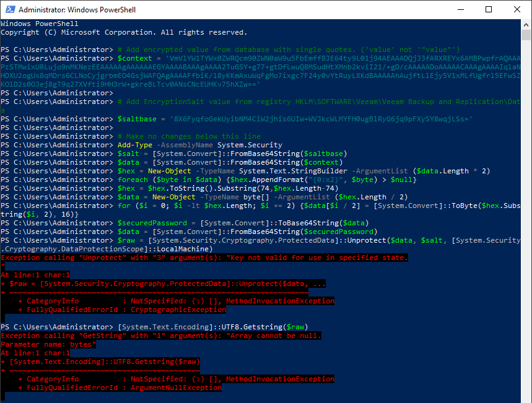Click the PowerShell icon in title bar
The height and width of the screenshot is (403, 532).
coord(10,9)
